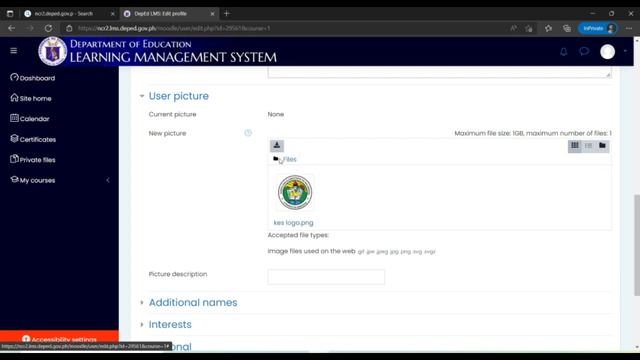Expand the user menu arrow

(x=625, y=51)
